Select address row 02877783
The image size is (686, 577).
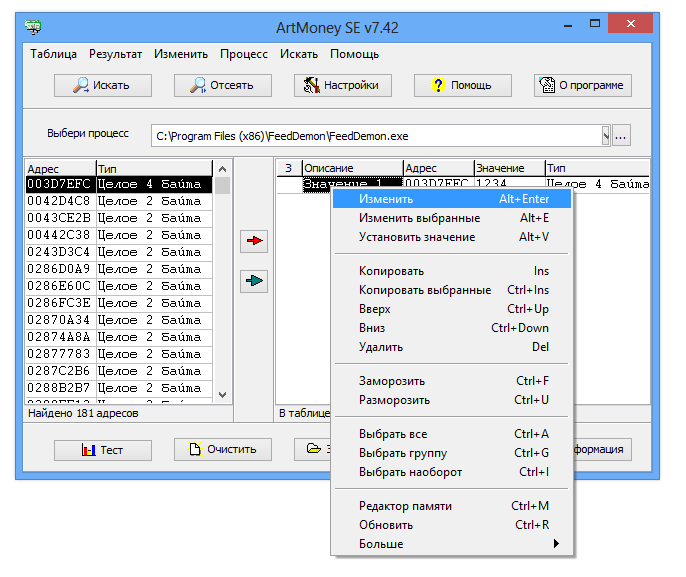119,354
